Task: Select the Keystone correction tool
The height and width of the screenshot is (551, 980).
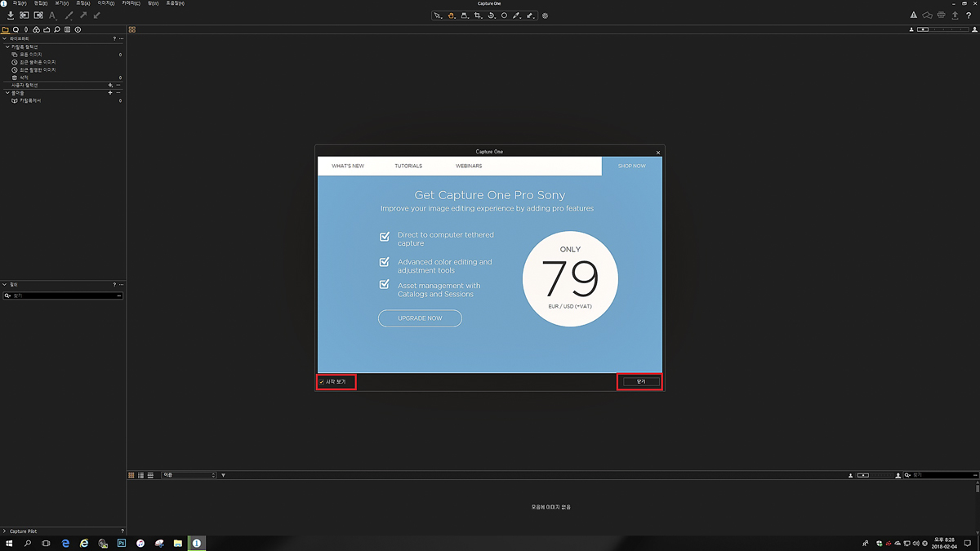Action: tap(465, 16)
